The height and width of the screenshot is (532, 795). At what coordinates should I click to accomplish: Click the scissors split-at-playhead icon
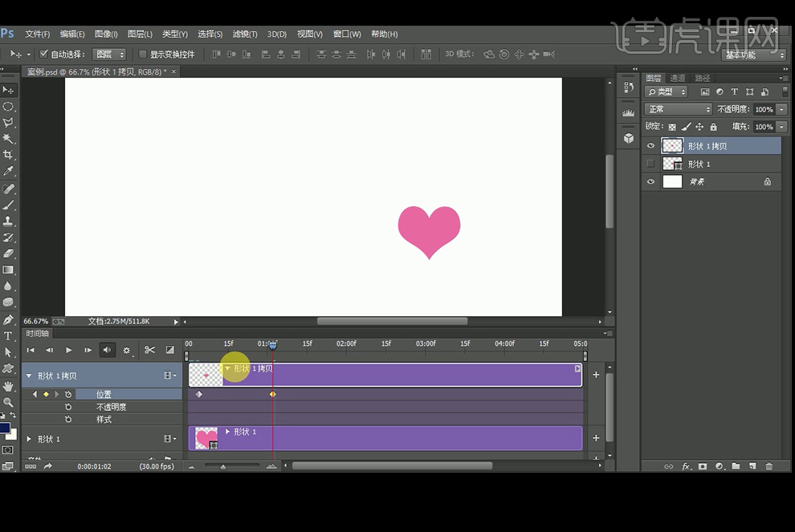click(x=149, y=350)
